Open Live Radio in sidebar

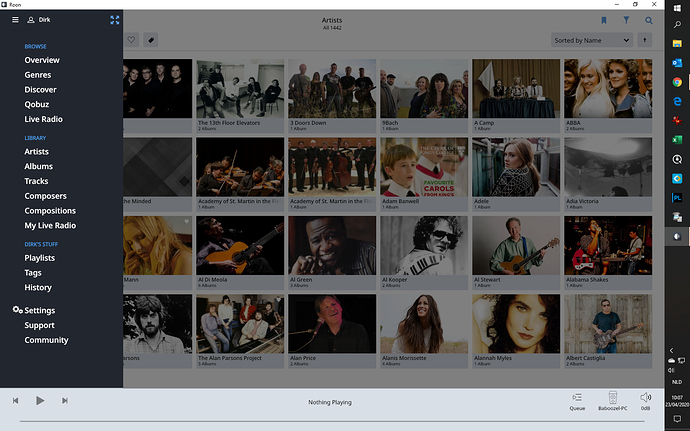point(44,119)
